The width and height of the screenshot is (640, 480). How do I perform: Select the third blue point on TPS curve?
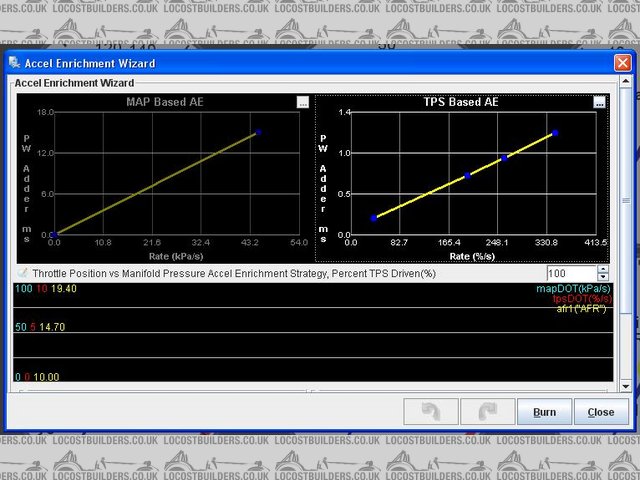pyautogui.click(x=504, y=158)
